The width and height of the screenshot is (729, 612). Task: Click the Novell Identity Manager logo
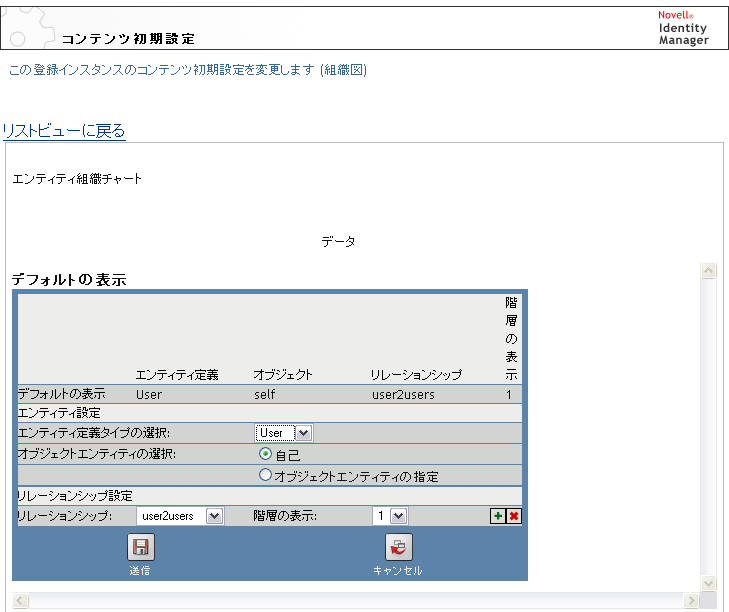(683, 28)
